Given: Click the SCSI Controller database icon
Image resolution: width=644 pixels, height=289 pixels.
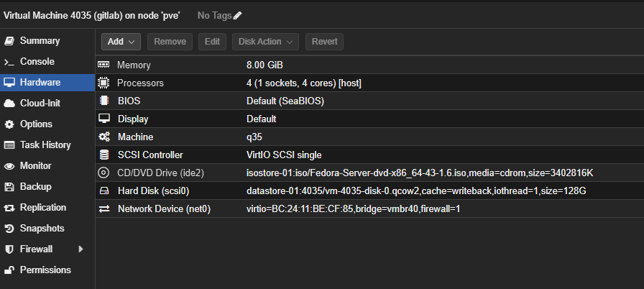Looking at the screenshot, I should [x=103, y=155].
